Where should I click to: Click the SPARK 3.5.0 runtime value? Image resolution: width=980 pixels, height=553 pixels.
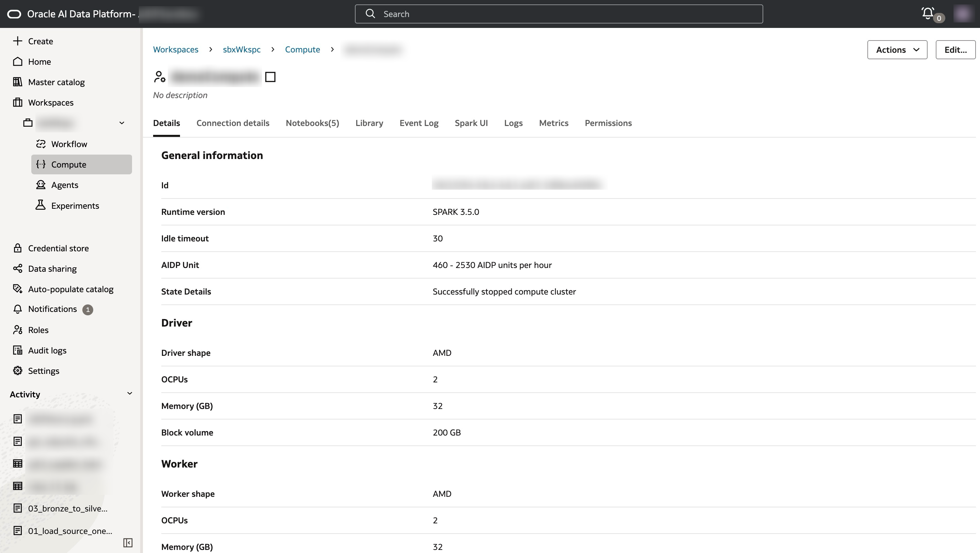pyautogui.click(x=456, y=212)
